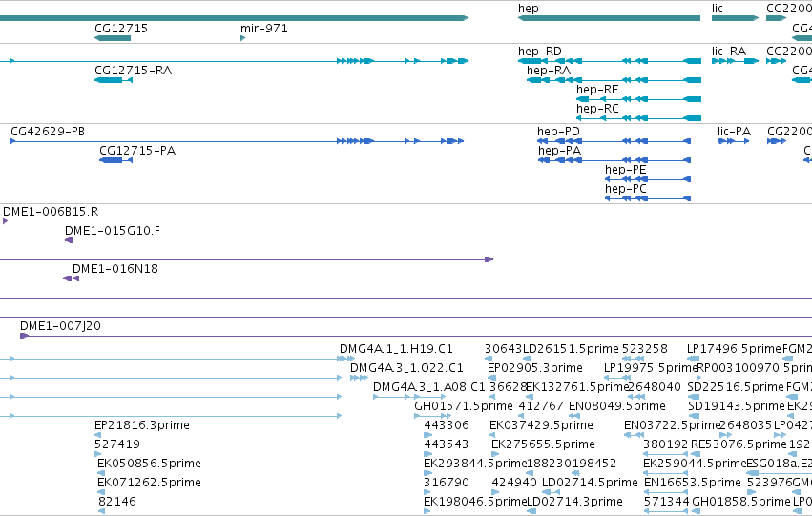Image resolution: width=812 pixels, height=516 pixels.
Task: Select the hep-RD transcript
Action: point(610,61)
